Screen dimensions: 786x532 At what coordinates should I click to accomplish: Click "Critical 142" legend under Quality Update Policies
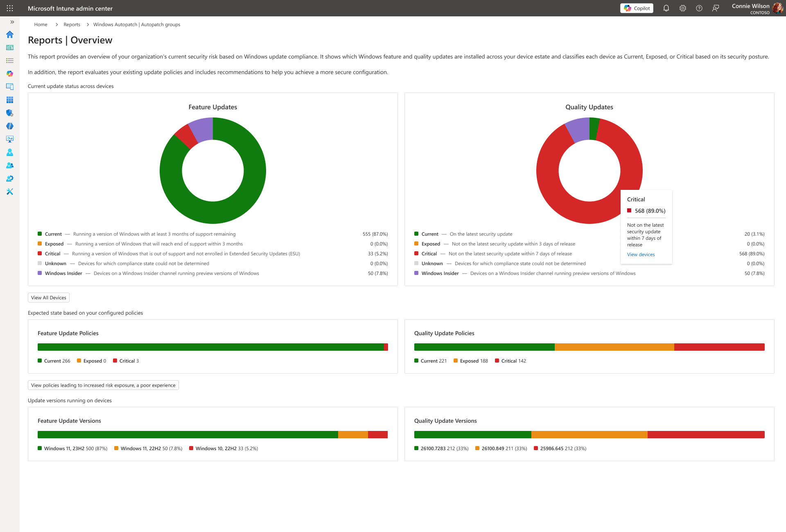tap(510, 361)
